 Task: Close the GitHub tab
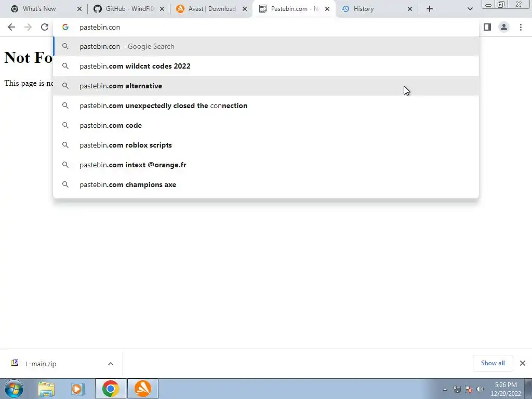click(162, 9)
